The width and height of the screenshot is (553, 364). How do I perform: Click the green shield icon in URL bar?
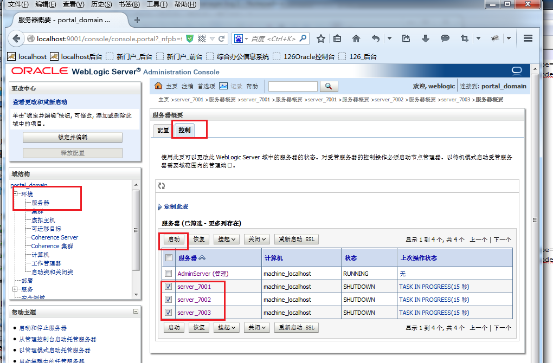pyautogui.click(x=190, y=39)
